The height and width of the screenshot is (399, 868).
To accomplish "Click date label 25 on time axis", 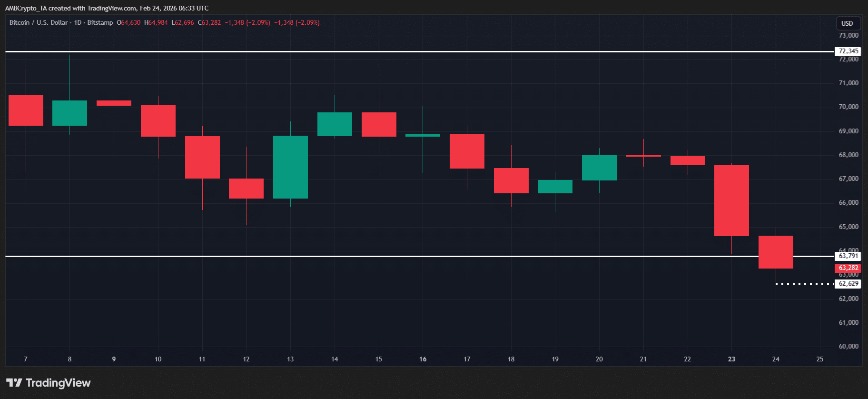I will click(819, 359).
